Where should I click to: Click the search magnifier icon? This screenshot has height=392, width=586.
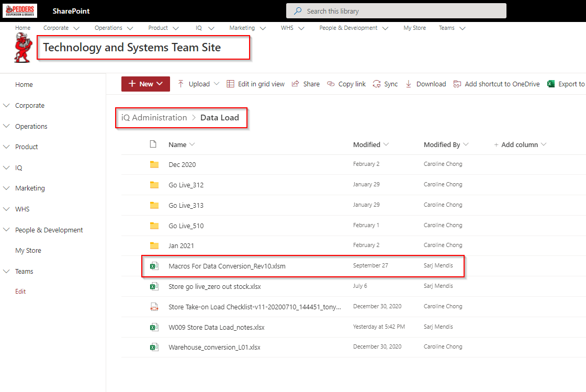pos(298,11)
